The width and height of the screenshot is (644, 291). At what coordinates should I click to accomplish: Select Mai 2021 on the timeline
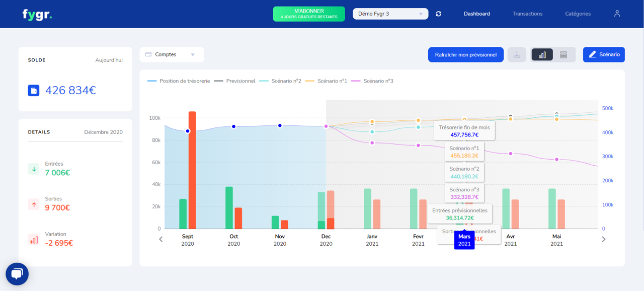click(x=556, y=240)
